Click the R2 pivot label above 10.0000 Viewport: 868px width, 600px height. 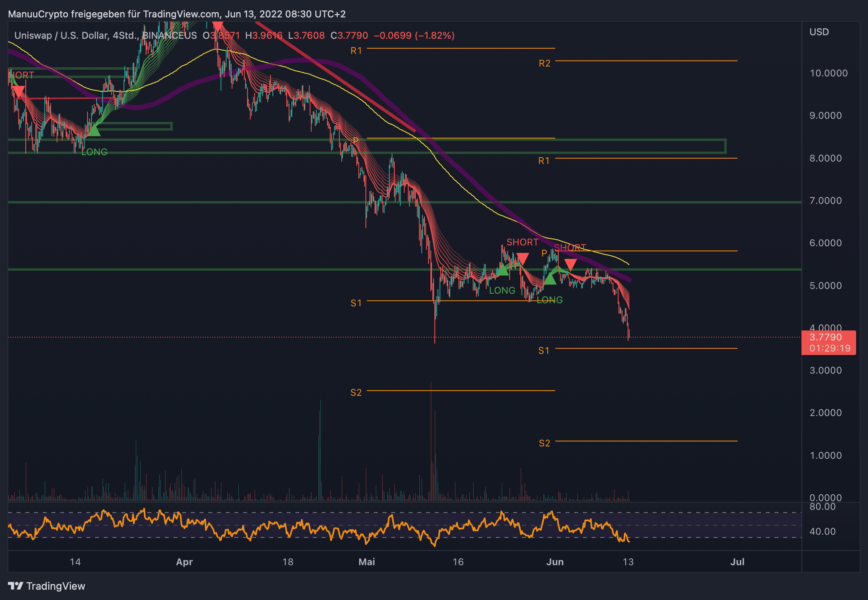544,63
